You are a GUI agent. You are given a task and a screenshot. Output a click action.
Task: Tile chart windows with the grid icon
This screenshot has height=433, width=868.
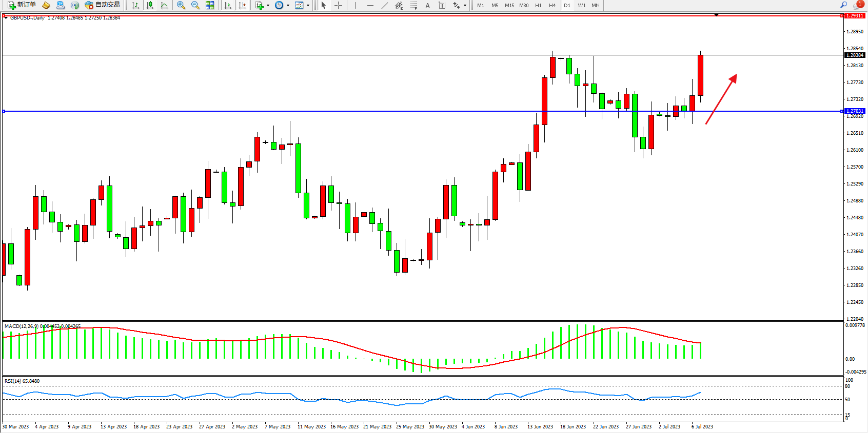[210, 5]
